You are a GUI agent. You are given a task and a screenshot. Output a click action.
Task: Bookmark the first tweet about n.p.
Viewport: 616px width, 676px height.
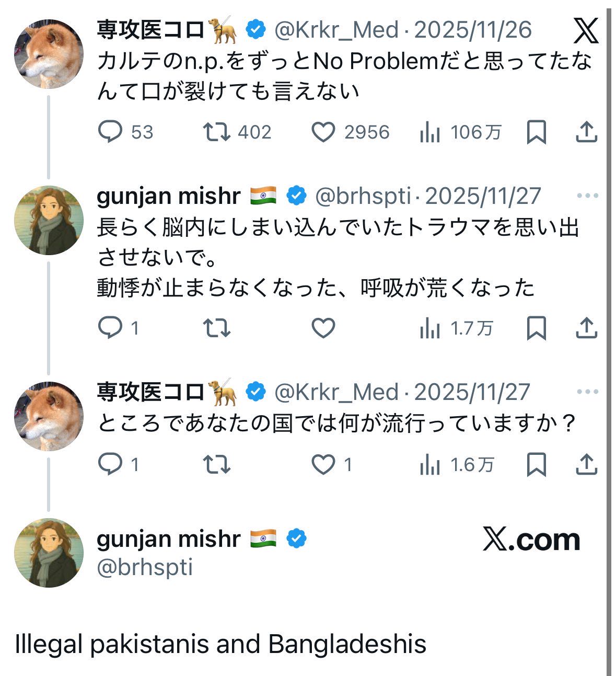pyautogui.click(x=537, y=132)
